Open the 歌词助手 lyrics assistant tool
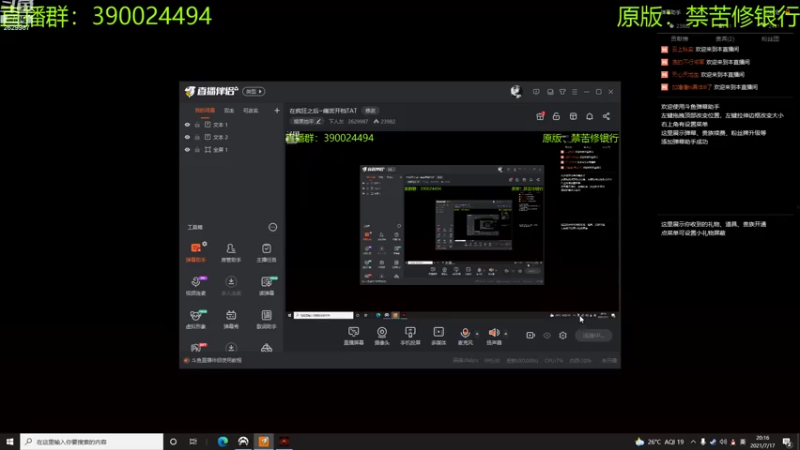The width and height of the screenshot is (800, 450). click(266, 319)
